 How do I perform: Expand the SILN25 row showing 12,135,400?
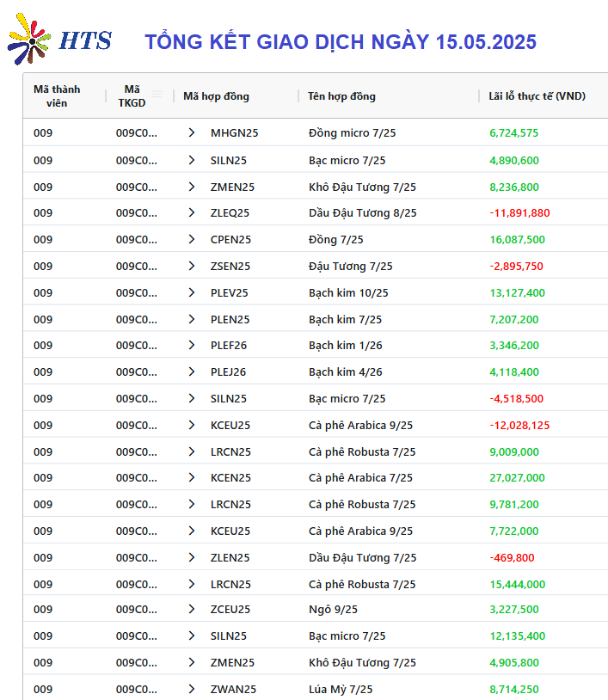(192, 636)
